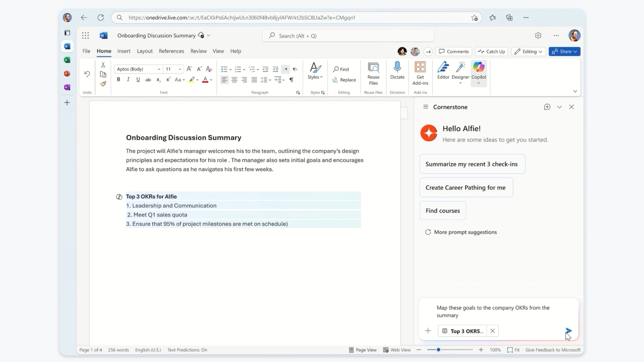
Task: Adjust the zoom slider handle
Action: [438, 350]
